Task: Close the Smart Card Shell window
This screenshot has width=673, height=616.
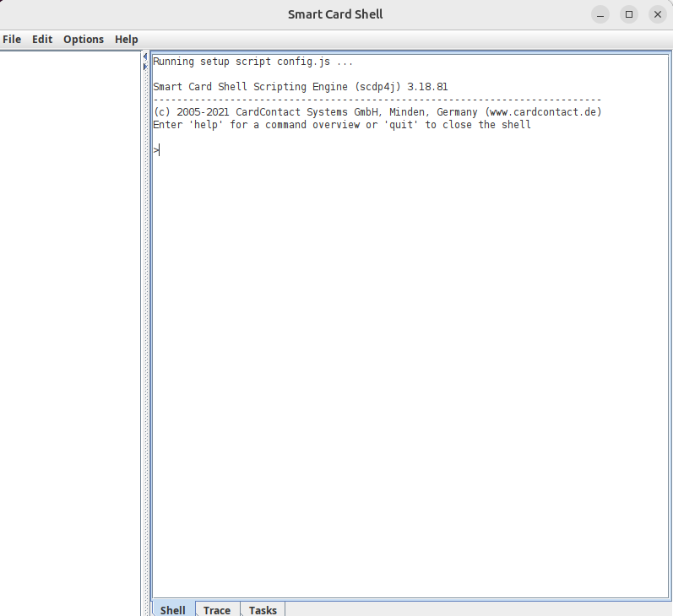Action: click(657, 14)
